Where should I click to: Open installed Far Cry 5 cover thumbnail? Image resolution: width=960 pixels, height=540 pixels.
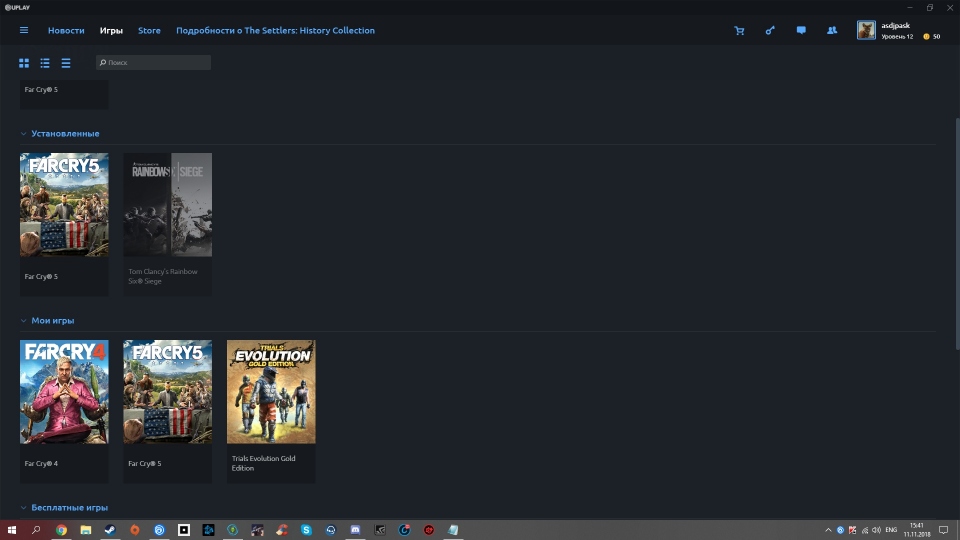click(64, 204)
